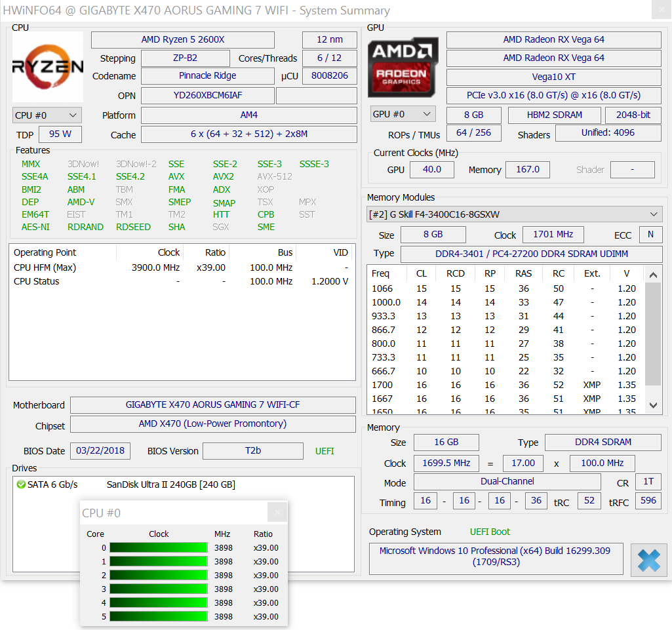This screenshot has height=630, width=672.
Task: Click the AMD Radeon Graphics logo
Action: pos(403,68)
